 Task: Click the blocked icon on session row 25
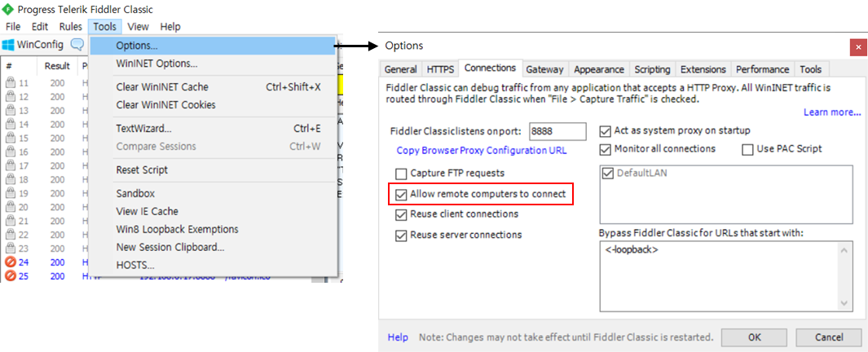[11, 276]
